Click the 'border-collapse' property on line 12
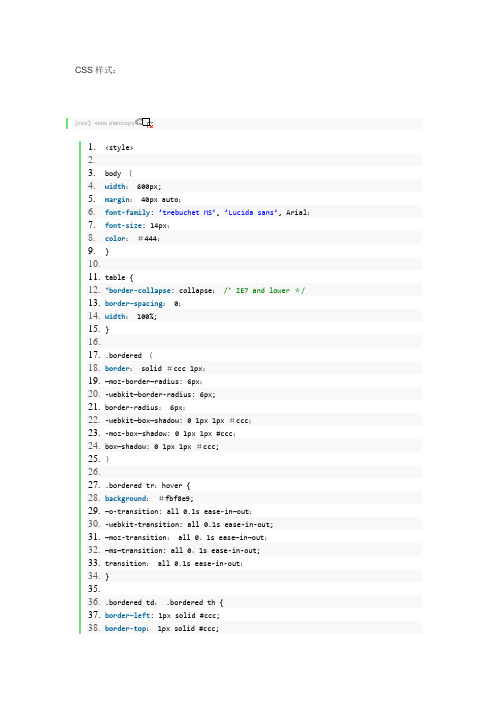The height and width of the screenshot is (702, 496). [139, 290]
